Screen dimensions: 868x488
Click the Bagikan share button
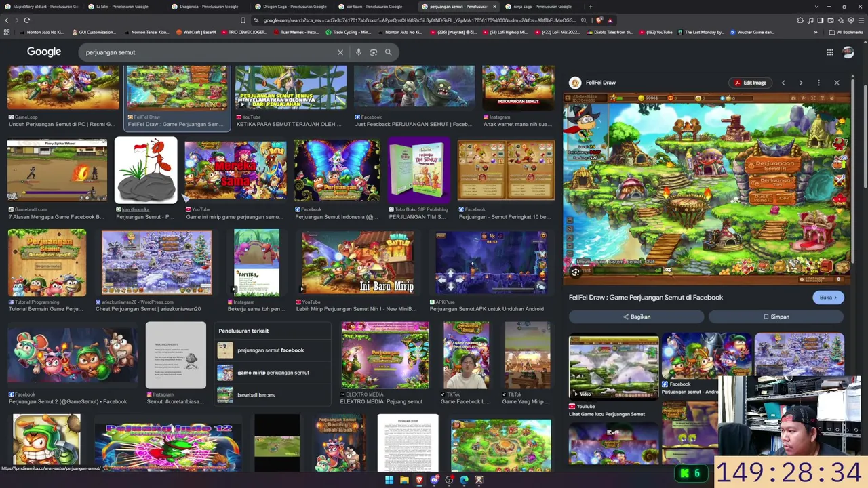click(x=637, y=317)
